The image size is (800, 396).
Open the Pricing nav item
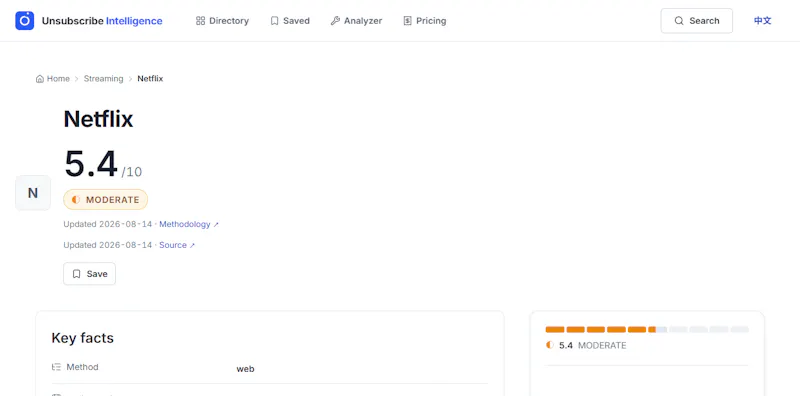coord(424,21)
